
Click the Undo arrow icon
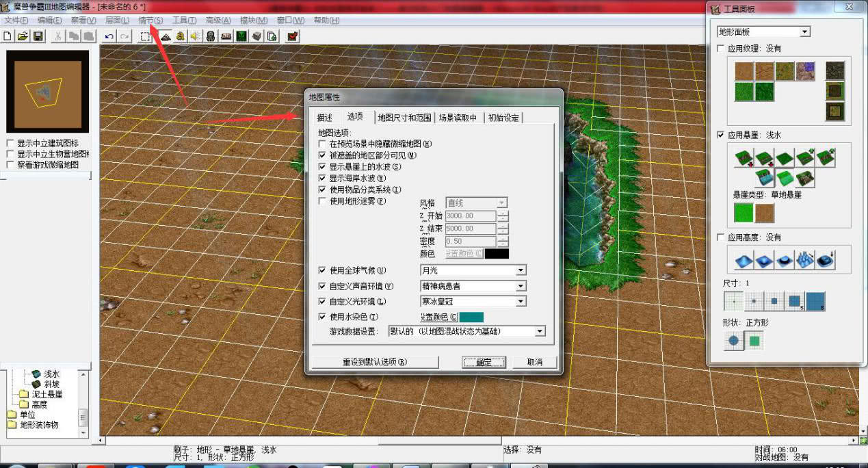click(x=108, y=36)
